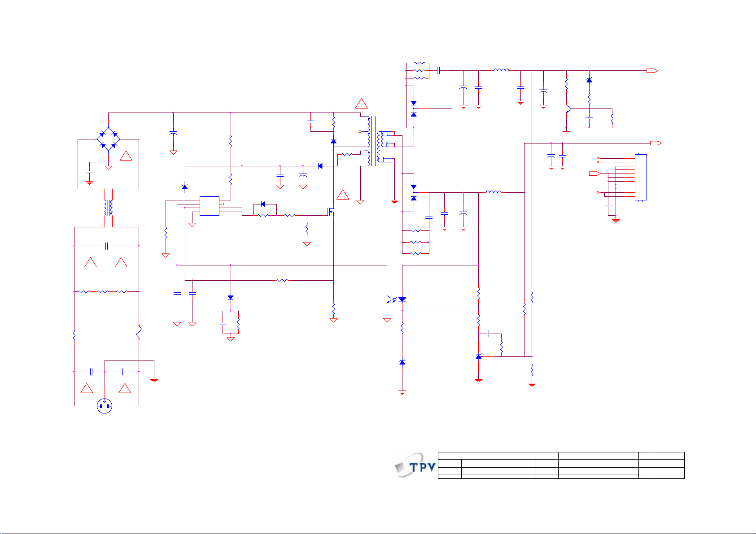Click the input port arrow beside the connector
Viewport: 756px width, 534px height.
pos(595,173)
